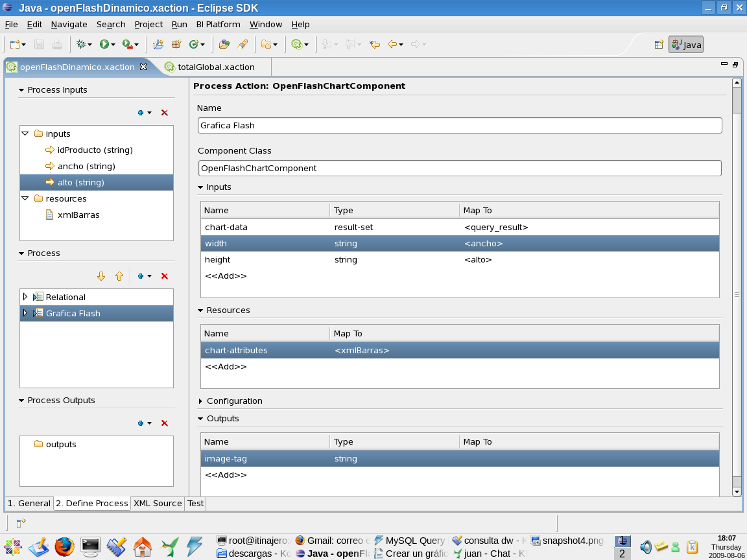Move Grafica Flash action down
The image size is (747, 560).
pyautogui.click(x=101, y=276)
